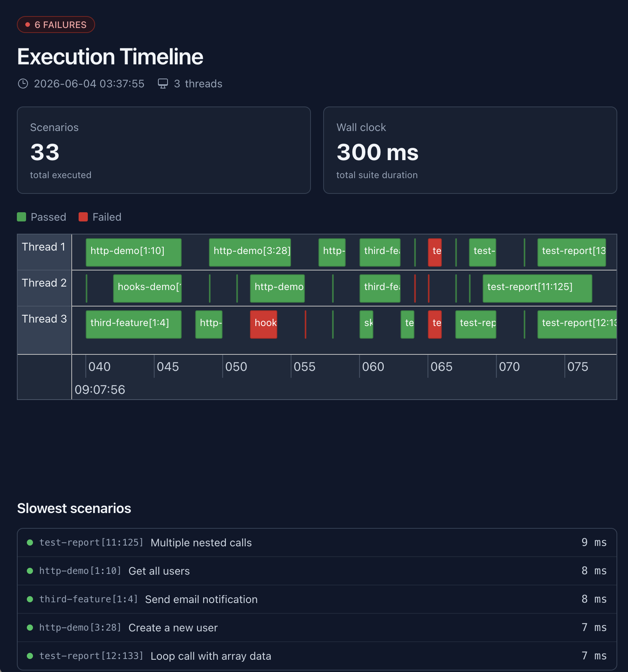Click the clock icon beside the timestamp
Screen dimensions: 628x672
pos(23,84)
